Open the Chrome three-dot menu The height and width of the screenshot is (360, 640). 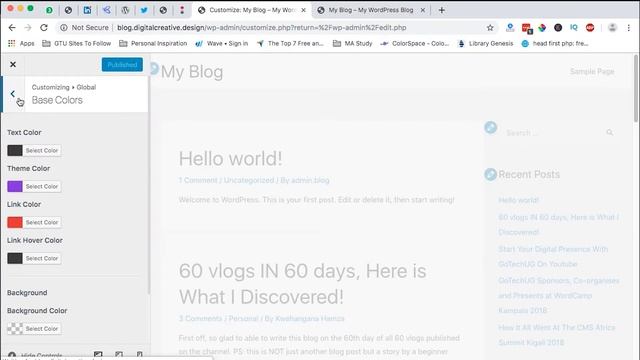click(x=629, y=28)
